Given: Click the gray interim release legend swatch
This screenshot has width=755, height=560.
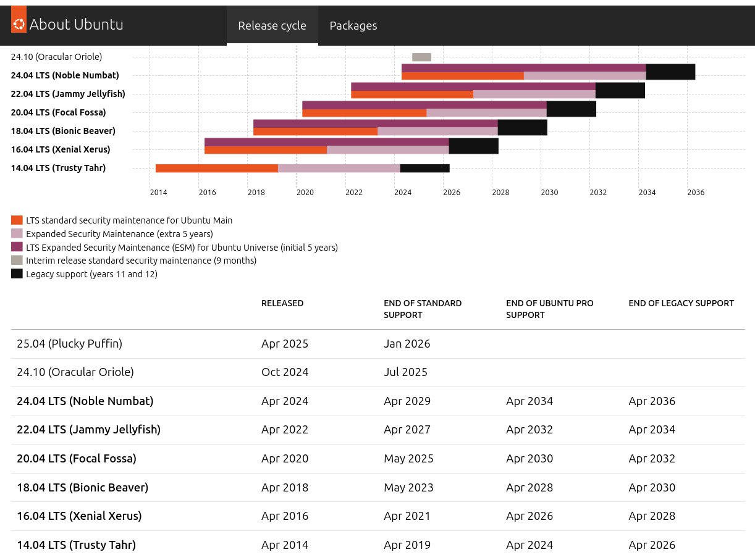Looking at the screenshot, I should [x=17, y=260].
